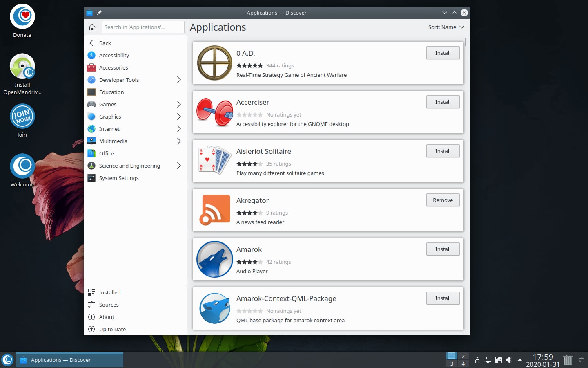Select the Amarok wolf icon
Screen dimensions: 588x368
click(x=214, y=259)
